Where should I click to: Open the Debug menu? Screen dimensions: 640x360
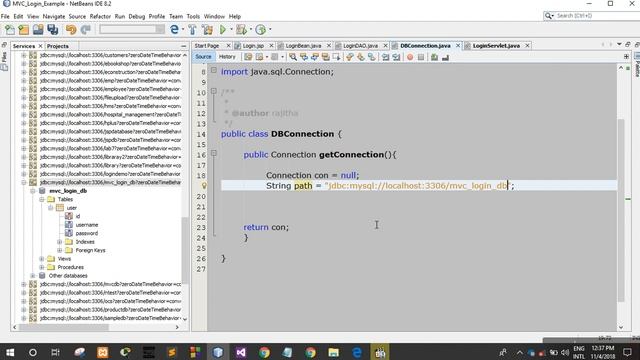137,16
